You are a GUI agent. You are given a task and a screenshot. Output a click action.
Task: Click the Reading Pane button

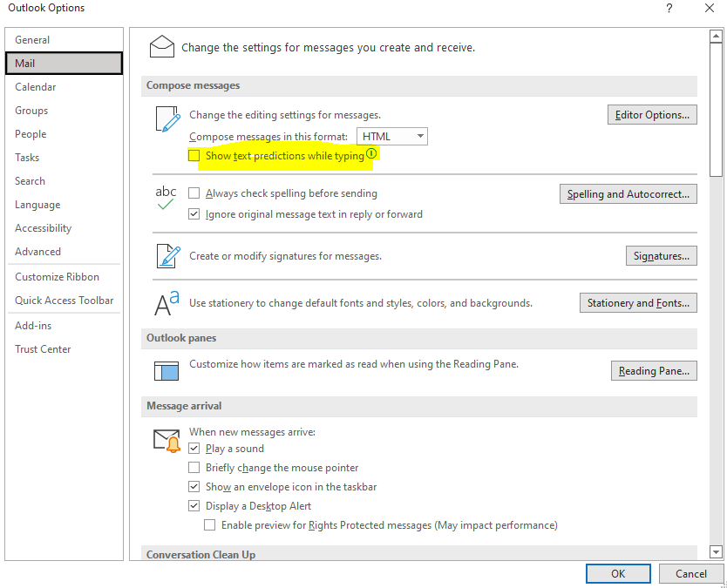pyautogui.click(x=654, y=371)
